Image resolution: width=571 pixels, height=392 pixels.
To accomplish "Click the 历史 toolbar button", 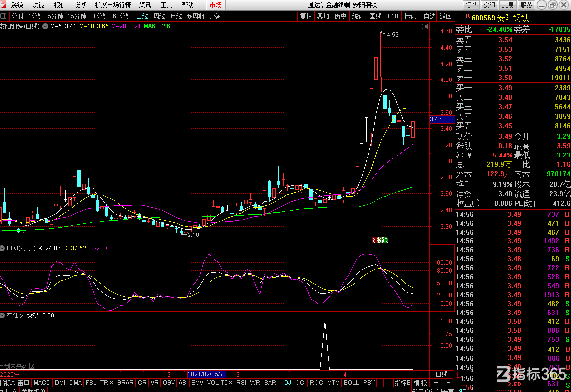I will point(341,16).
